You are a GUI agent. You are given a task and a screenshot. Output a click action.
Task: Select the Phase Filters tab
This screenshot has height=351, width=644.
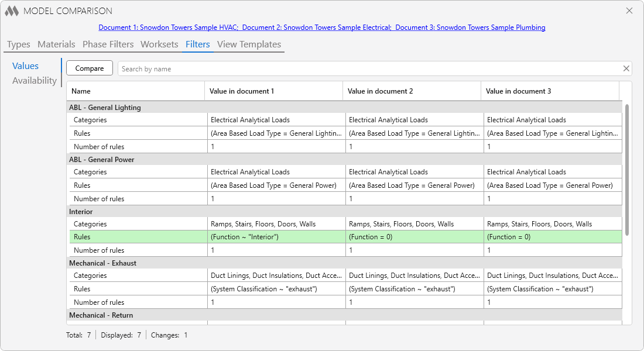click(108, 44)
